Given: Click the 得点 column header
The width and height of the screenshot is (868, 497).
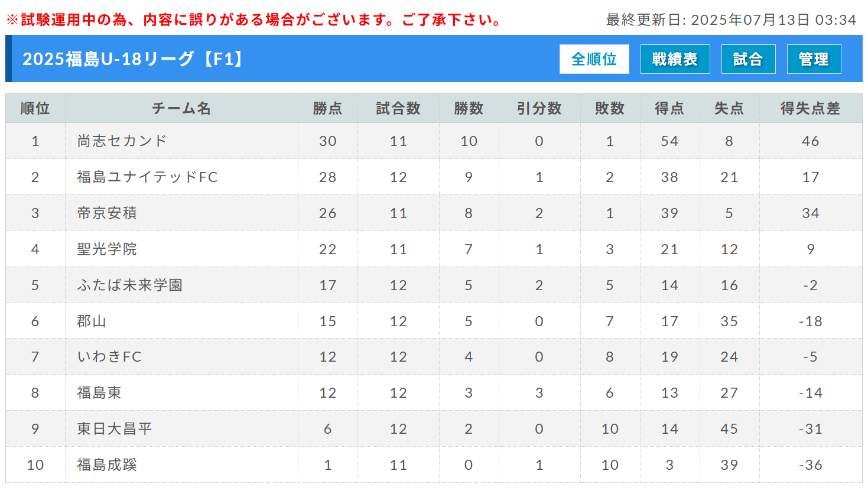Looking at the screenshot, I should coord(669,108).
